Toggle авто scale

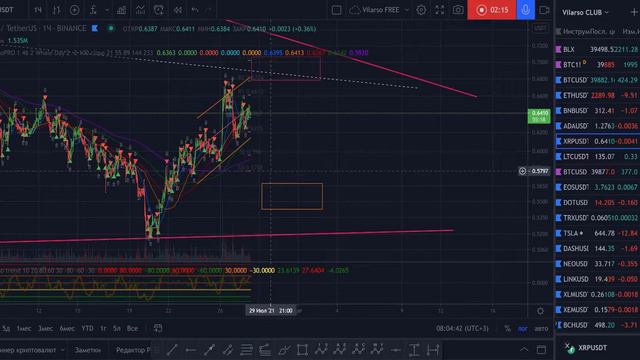click(541, 328)
